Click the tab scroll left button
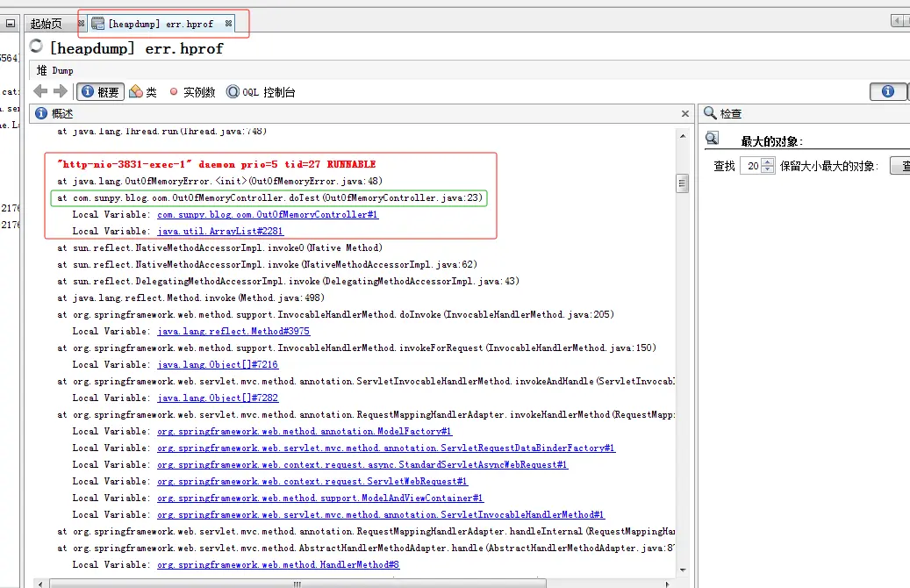 click(x=897, y=21)
